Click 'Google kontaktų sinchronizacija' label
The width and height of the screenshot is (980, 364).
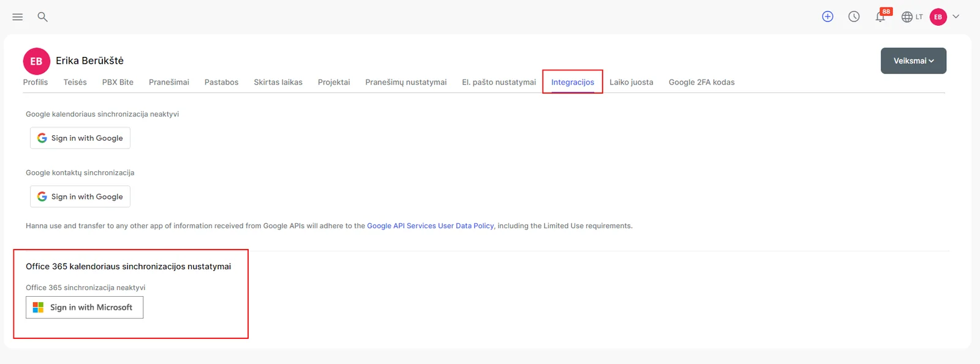pyautogui.click(x=80, y=173)
